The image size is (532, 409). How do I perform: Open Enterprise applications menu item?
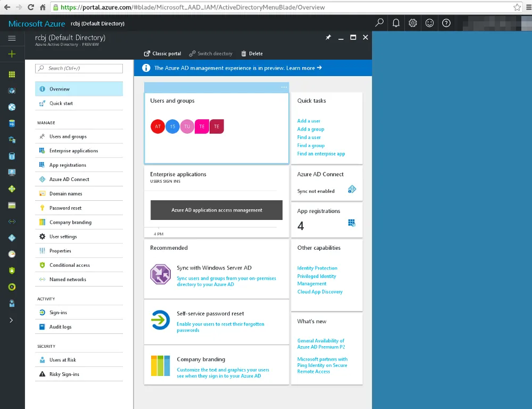click(x=79, y=151)
